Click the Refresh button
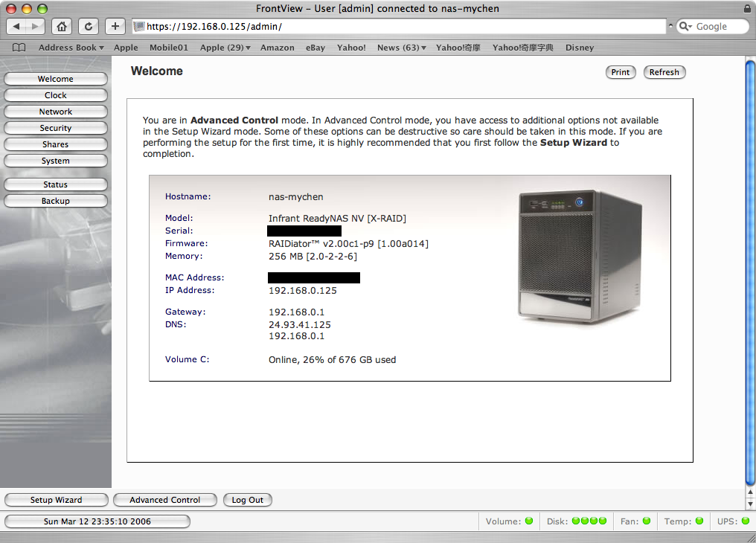Viewport: 756px width, 543px height. point(664,72)
